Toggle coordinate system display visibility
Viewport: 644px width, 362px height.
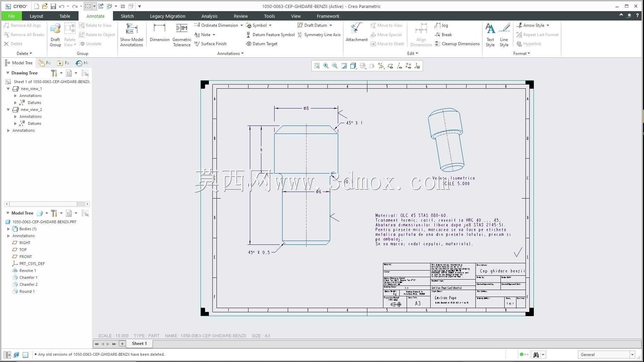(417, 66)
